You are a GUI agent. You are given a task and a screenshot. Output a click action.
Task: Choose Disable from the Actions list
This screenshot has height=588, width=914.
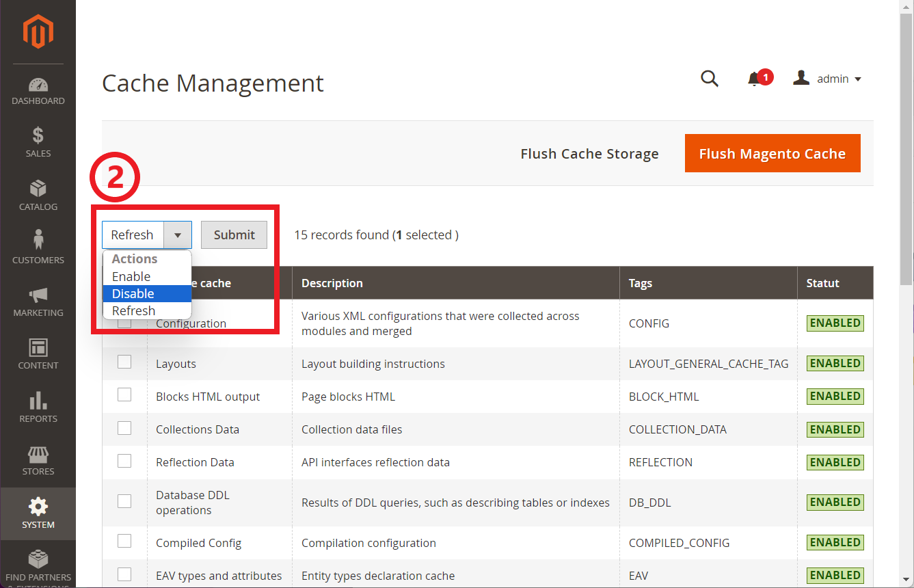[147, 293]
